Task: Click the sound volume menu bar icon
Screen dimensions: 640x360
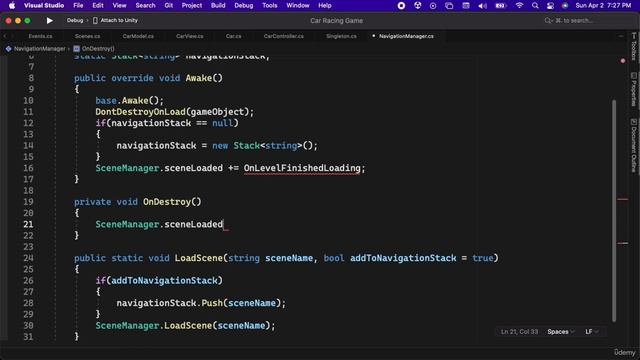Action: [x=482, y=6]
